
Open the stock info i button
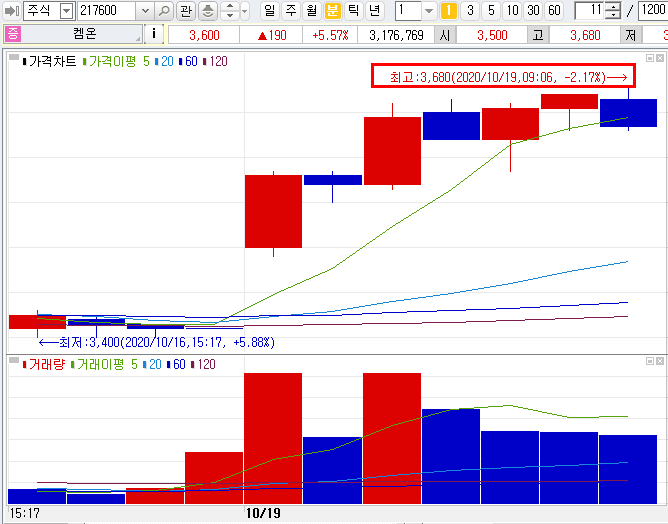[154, 34]
